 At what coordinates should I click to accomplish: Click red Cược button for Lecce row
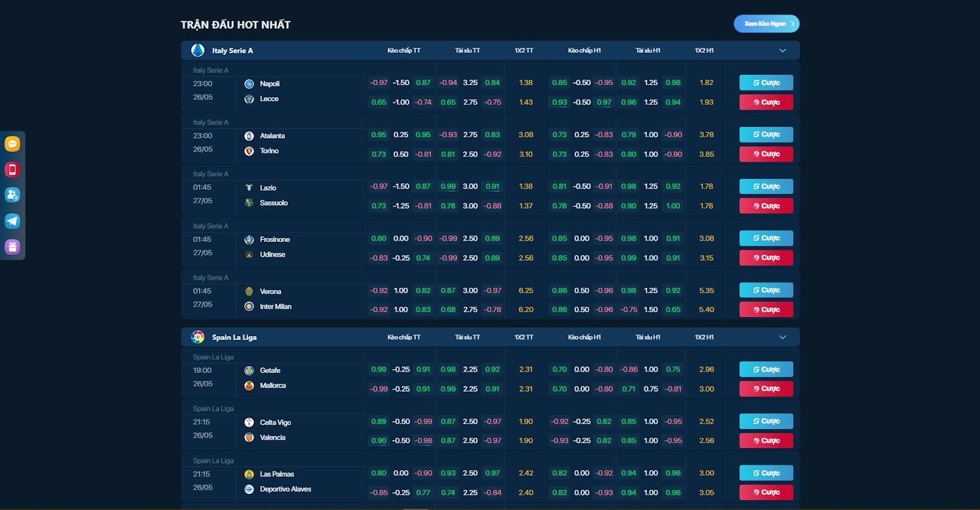(766, 102)
